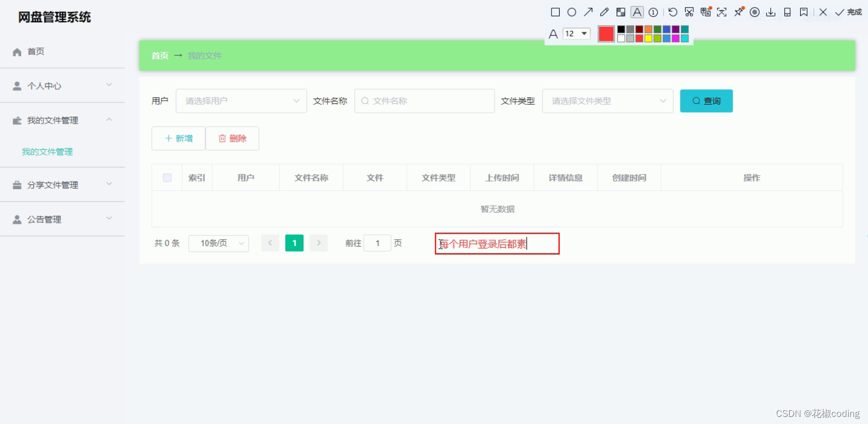Click the 详情信息 column header

[566, 178]
